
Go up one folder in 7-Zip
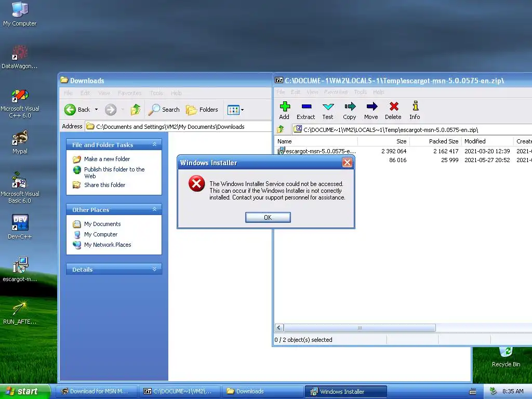[x=281, y=129]
